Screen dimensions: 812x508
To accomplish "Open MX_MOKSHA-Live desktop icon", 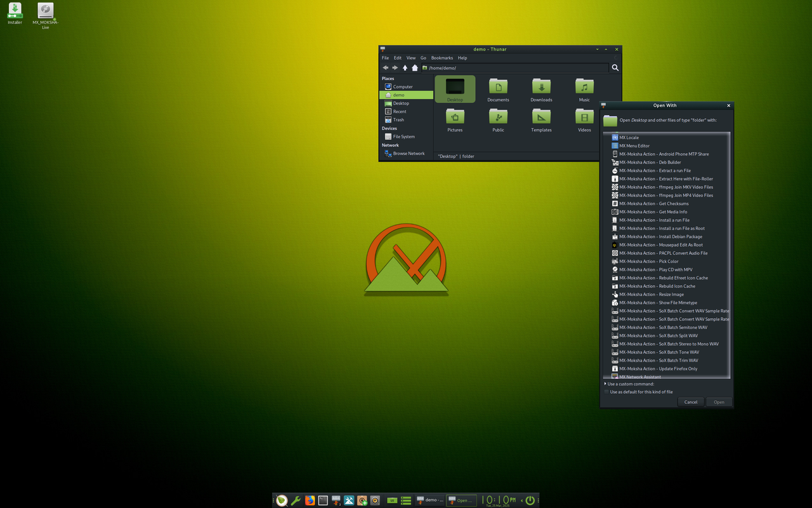I will (x=46, y=16).
